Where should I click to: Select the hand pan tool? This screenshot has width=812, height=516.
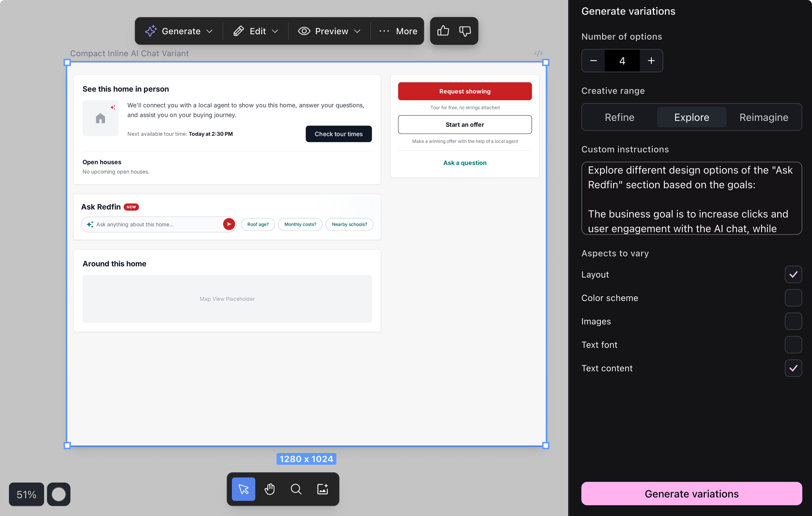click(270, 489)
